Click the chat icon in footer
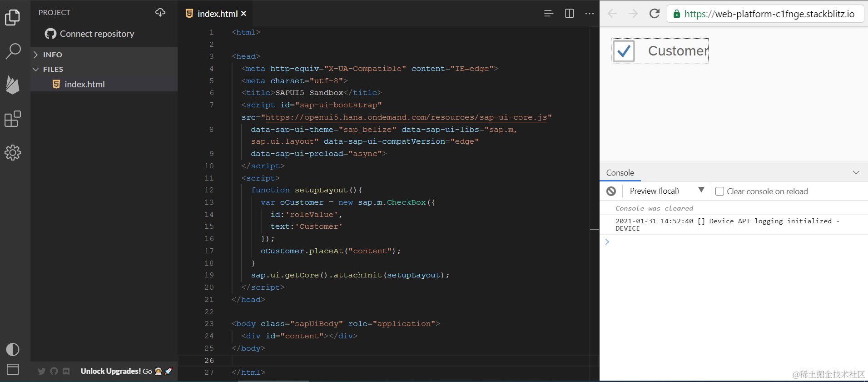 click(x=66, y=371)
